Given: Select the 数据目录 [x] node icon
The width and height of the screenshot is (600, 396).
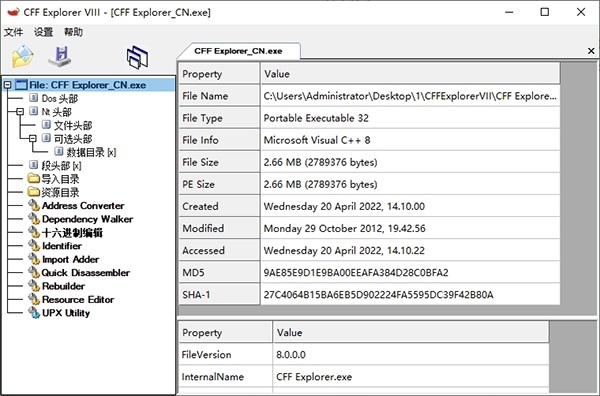Looking at the screenshot, I should (x=59, y=152).
